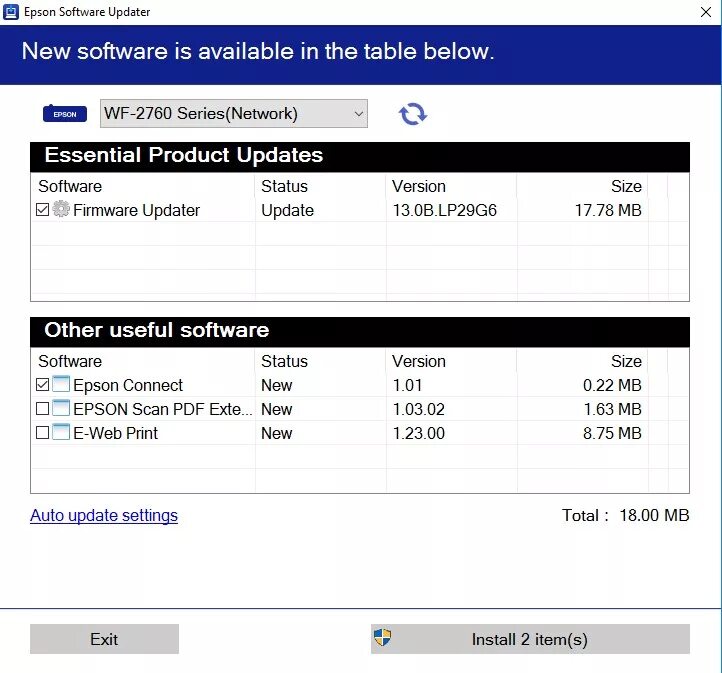Click the EPSON Scan PDF Extension icon
This screenshot has height=673, width=722.
61,408
